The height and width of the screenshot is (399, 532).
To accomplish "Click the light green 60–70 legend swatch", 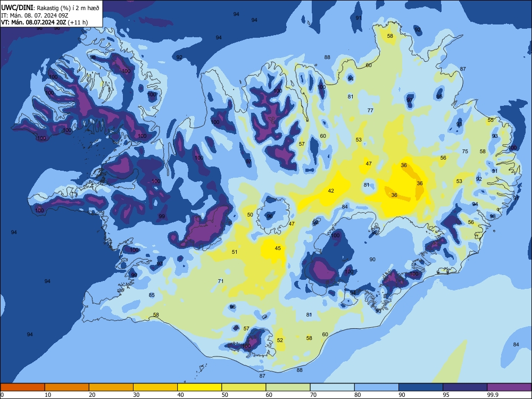I will click(288, 387).
